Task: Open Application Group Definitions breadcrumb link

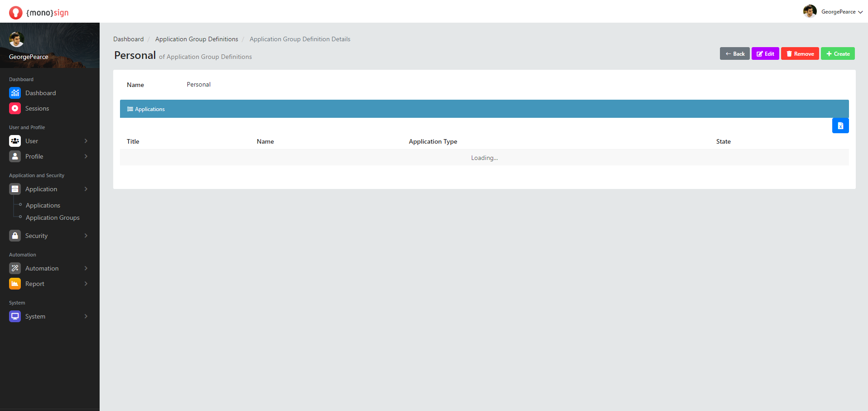Action: point(197,39)
